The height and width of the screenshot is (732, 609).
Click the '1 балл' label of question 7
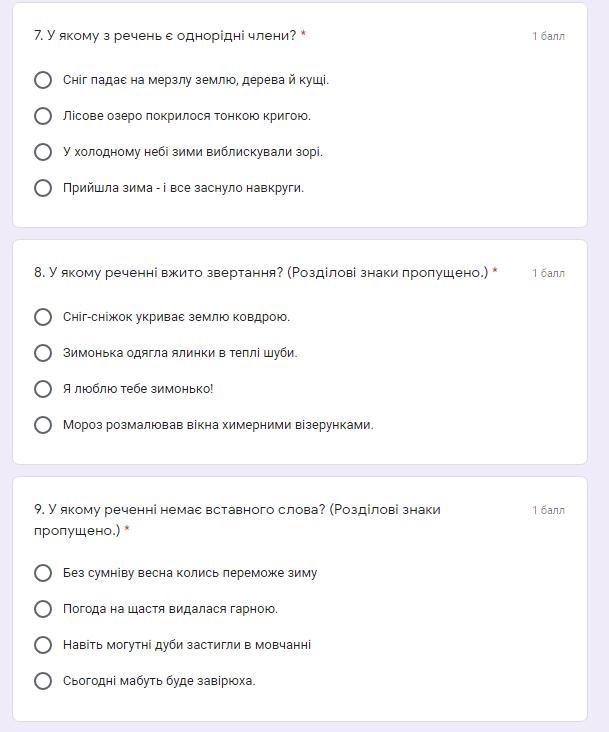[548, 37]
